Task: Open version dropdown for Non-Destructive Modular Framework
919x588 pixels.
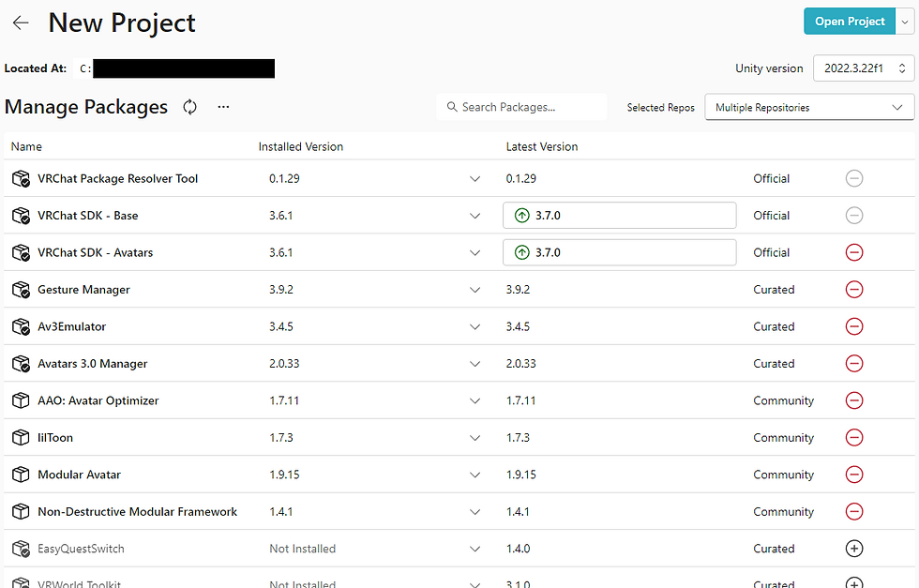Action: [x=475, y=512]
